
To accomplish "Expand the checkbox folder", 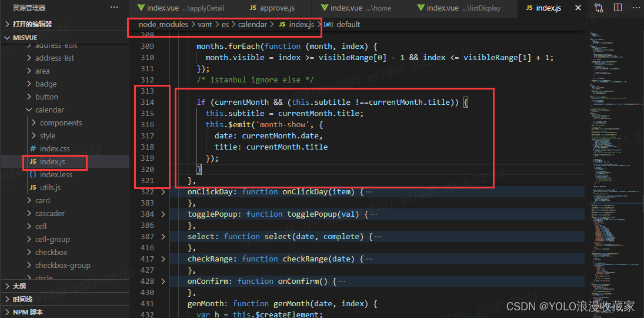I will (51, 253).
